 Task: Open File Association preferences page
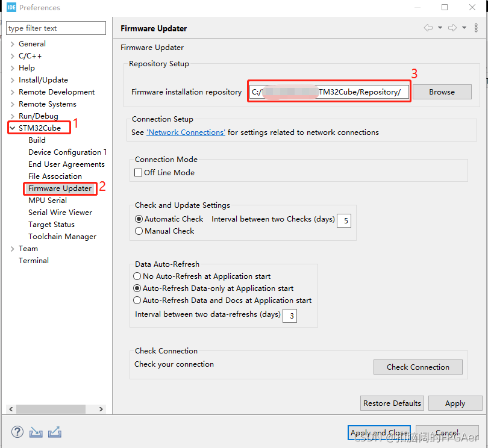click(55, 176)
